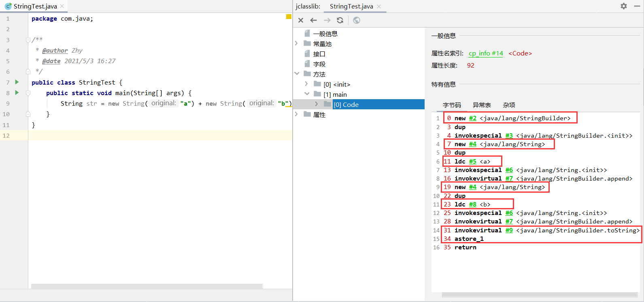Image resolution: width=644 pixels, height=302 pixels.
Task: Click the 属性长度 value 92
Action: point(470,66)
